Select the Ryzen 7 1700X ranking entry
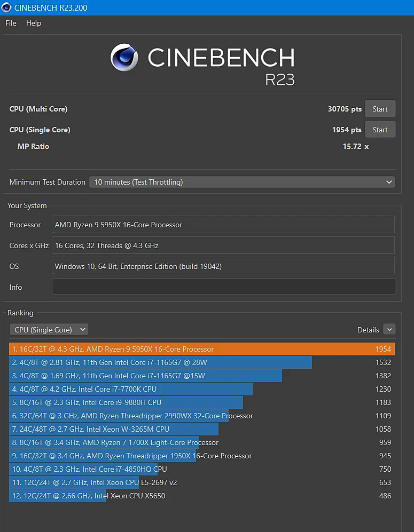The image size is (414, 532). click(202, 442)
